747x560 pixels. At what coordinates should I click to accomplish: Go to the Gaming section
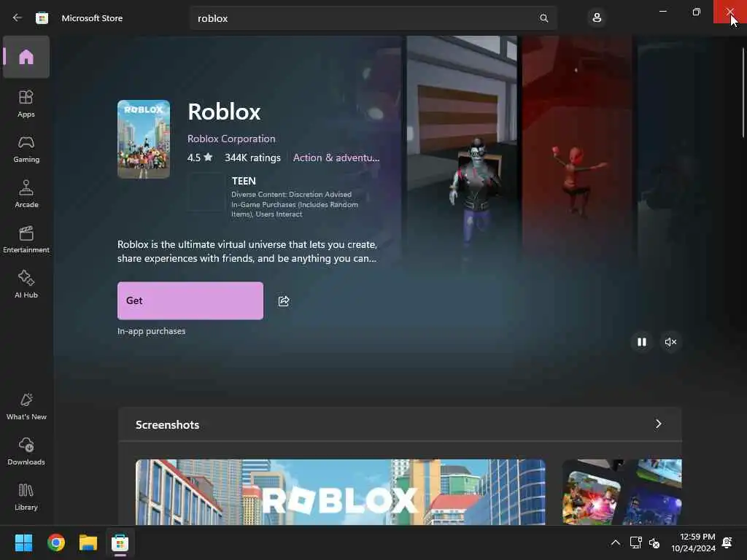26,149
